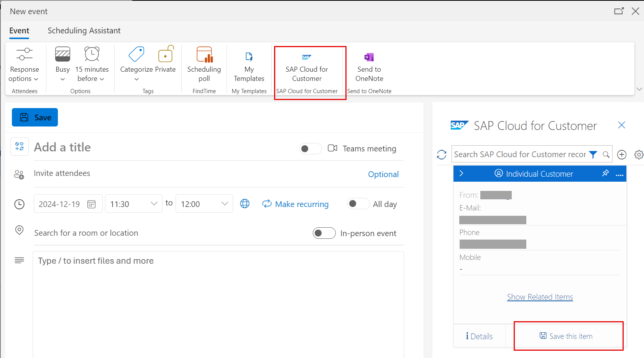Open the Busy dropdown arrow

62,79
